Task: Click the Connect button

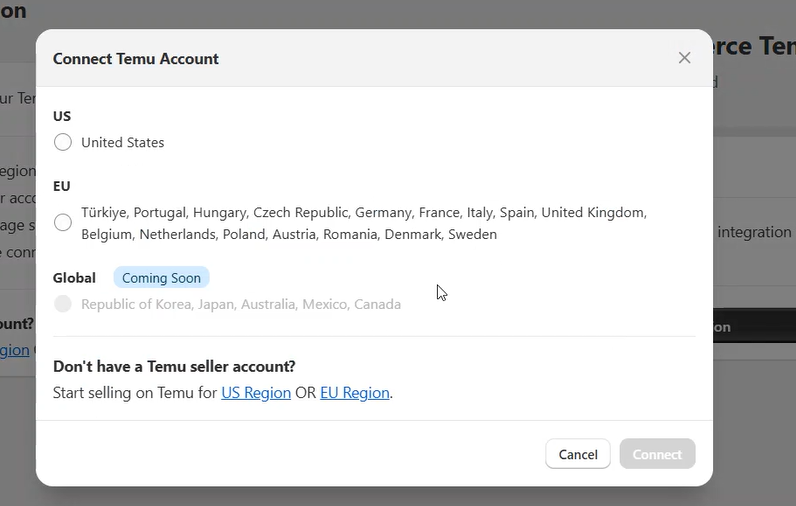Action: point(657,454)
